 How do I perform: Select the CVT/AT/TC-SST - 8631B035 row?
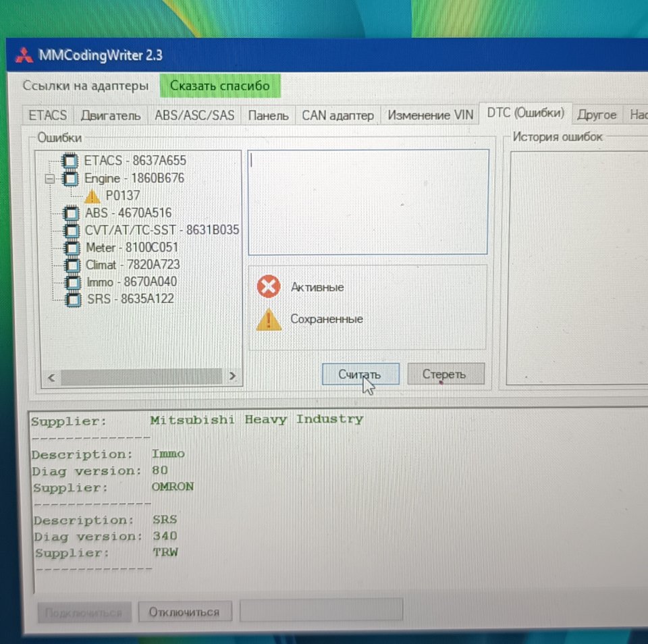pyautogui.click(x=161, y=230)
